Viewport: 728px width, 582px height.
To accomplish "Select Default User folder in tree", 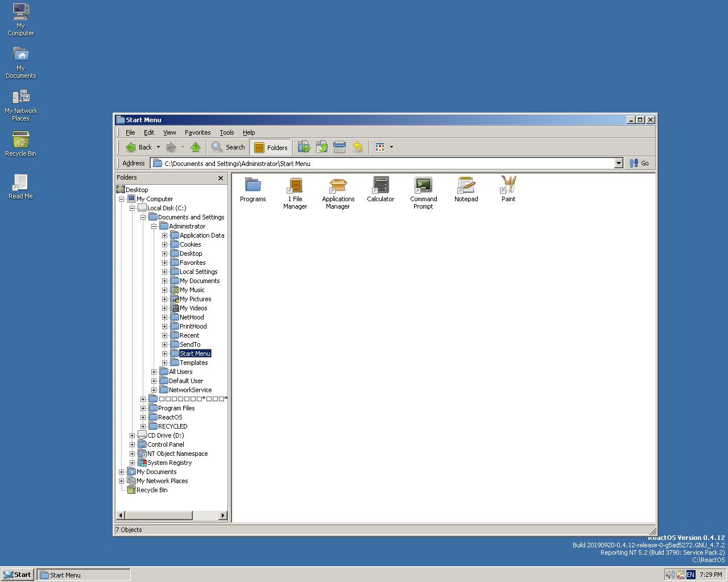I will point(185,381).
